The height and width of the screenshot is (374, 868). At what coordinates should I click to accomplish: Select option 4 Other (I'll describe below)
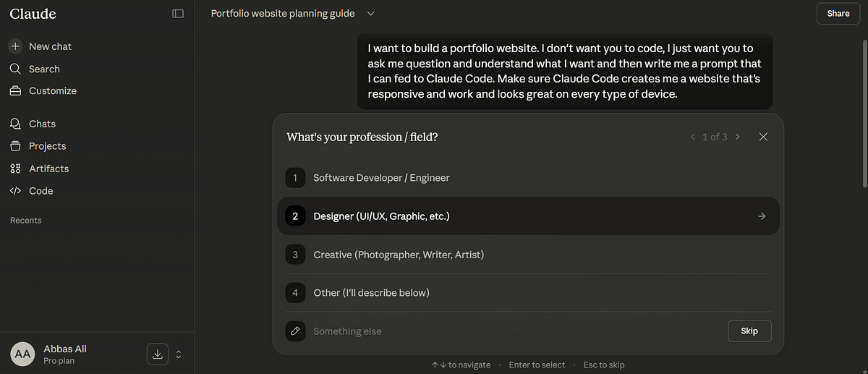(528, 293)
